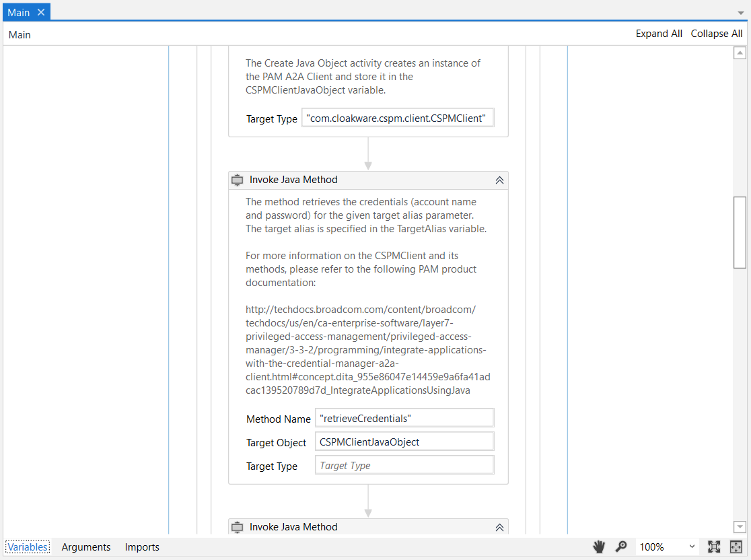The width and height of the screenshot is (751, 560).
Task: Click the bottom Invoke Java Method activity icon
Action: [x=237, y=527]
